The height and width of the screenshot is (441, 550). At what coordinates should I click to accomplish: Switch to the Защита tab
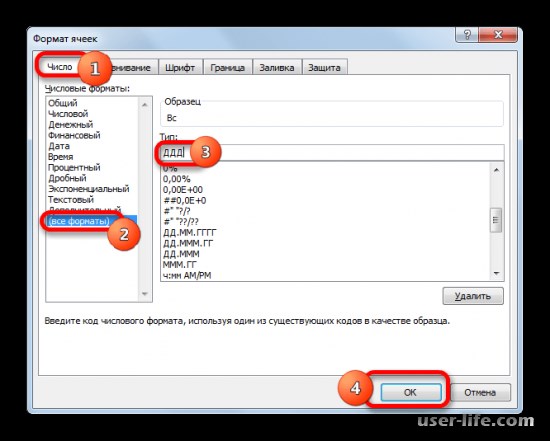pyautogui.click(x=324, y=67)
